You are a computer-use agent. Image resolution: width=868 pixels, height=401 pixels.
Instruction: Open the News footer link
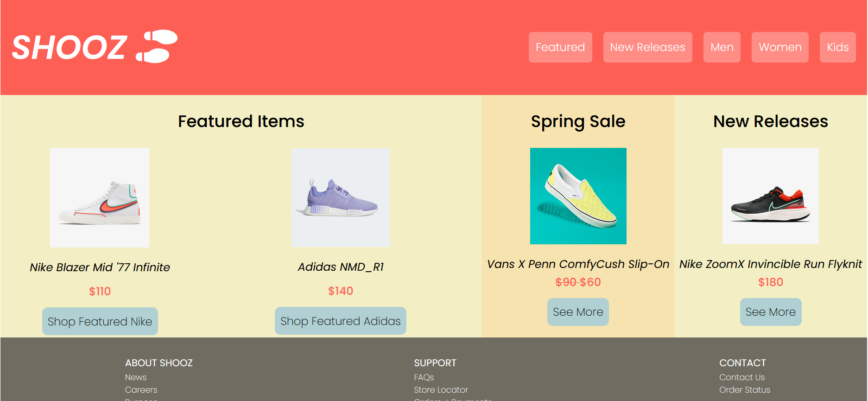click(x=136, y=377)
